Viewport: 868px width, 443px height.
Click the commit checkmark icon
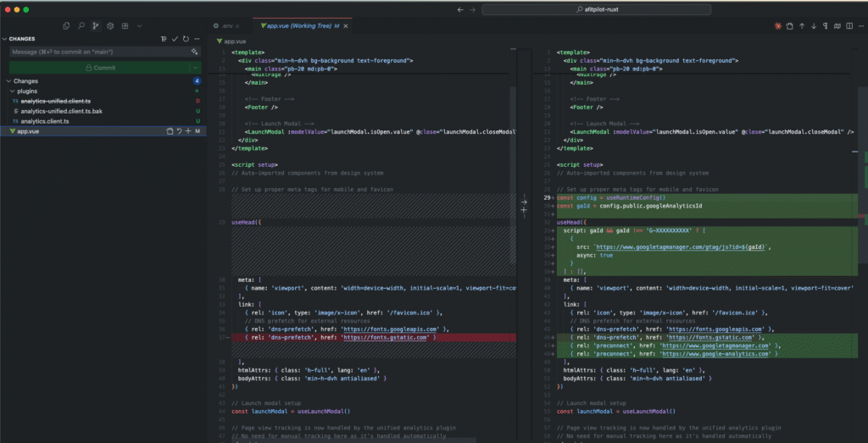(x=175, y=39)
